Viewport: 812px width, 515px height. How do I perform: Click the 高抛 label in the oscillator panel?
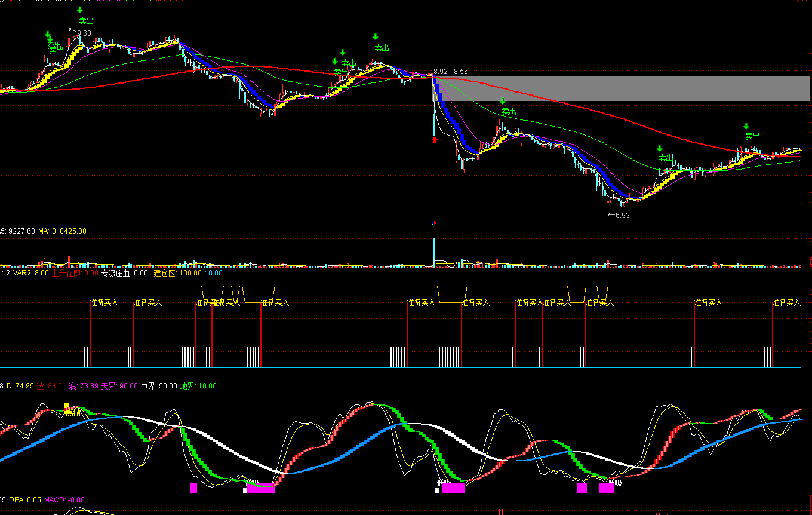click(73, 413)
